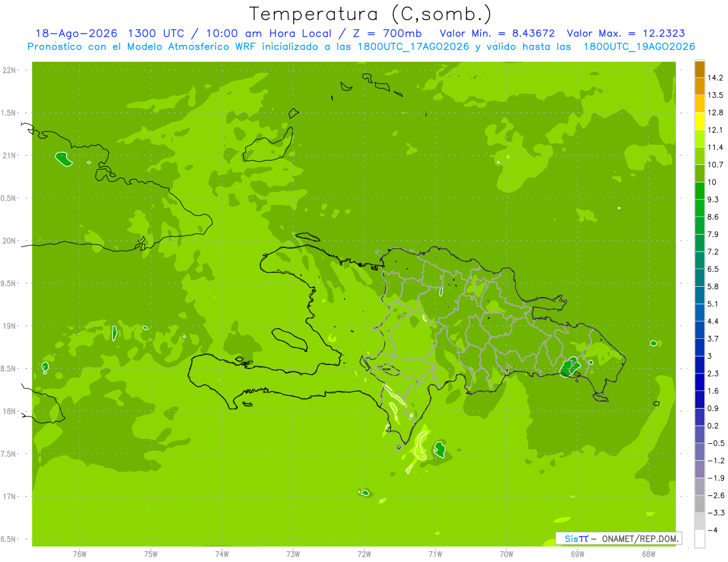Click the "9.3" colorbar value
This screenshot has width=728, height=562.
(x=714, y=199)
